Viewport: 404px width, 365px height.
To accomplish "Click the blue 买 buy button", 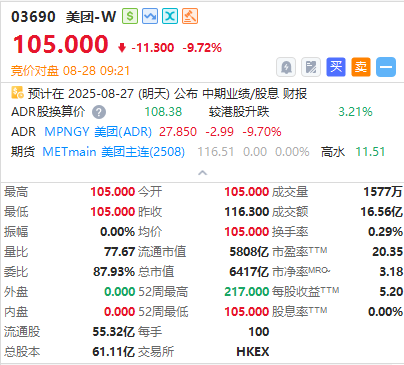I will pos(336,67).
